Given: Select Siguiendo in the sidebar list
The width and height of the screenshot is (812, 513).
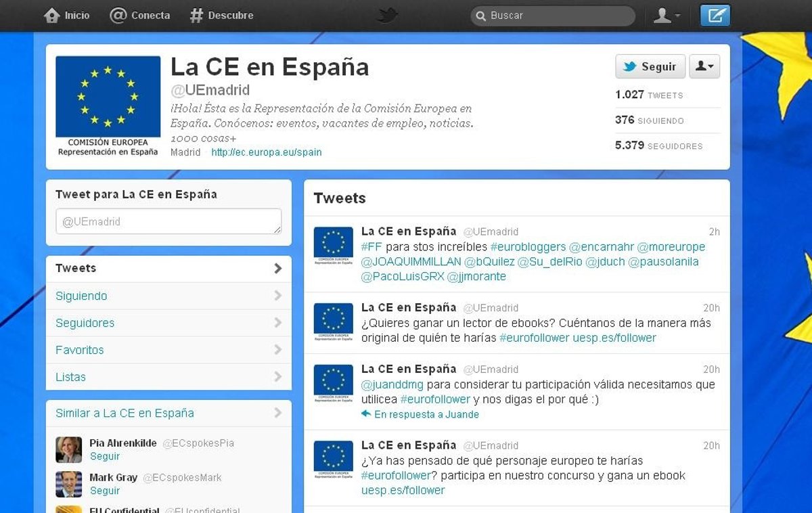Looking at the screenshot, I should [81, 296].
